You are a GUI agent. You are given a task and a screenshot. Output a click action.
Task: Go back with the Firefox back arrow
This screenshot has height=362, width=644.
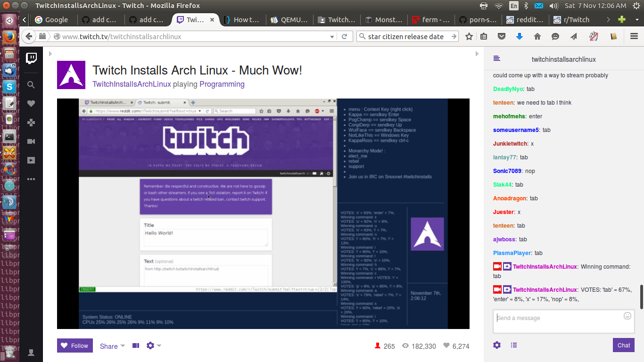(x=29, y=36)
